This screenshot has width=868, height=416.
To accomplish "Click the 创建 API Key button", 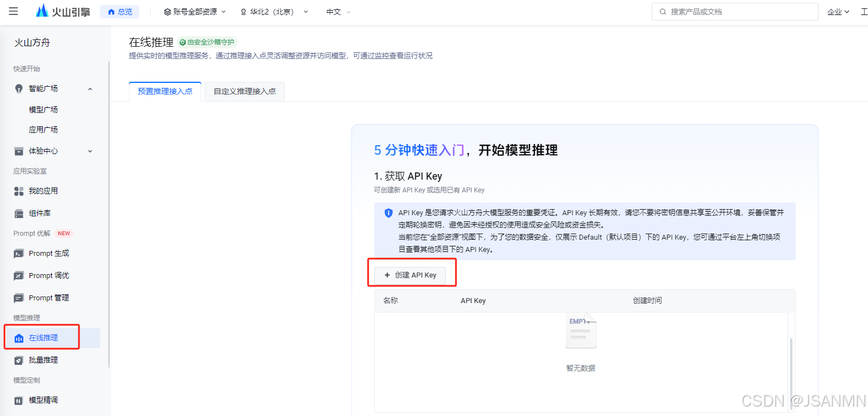I will 410,275.
